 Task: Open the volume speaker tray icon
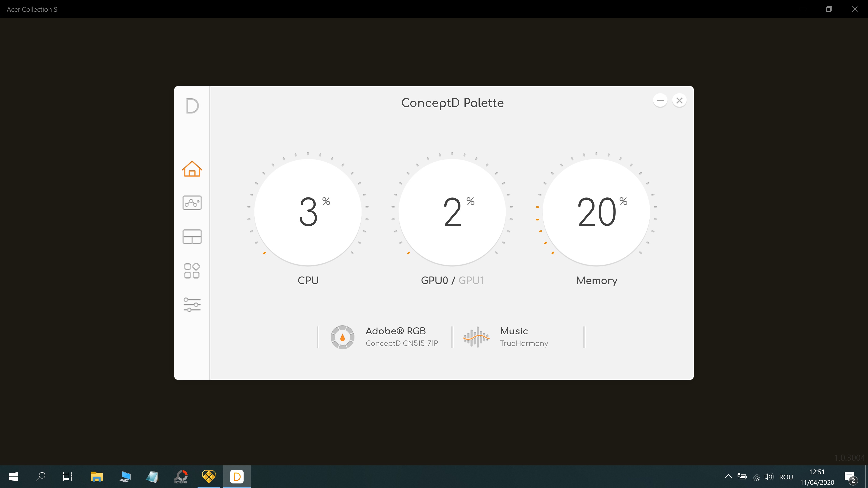click(769, 476)
